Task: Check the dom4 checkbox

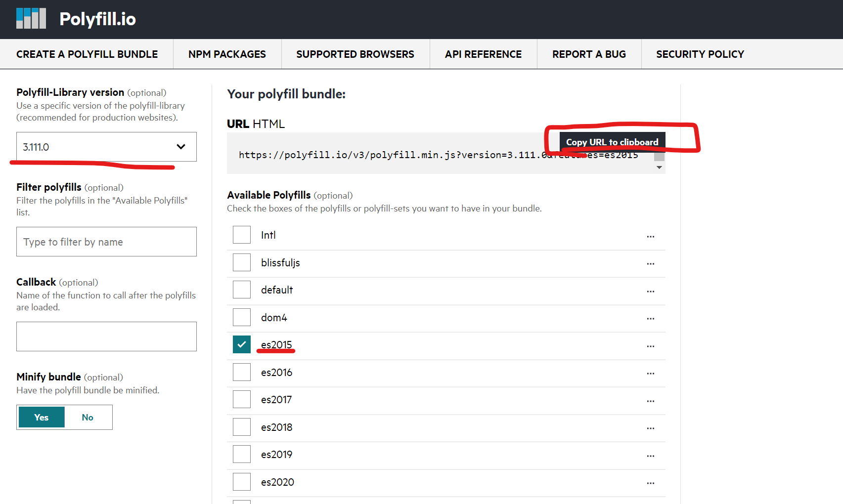Action: [242, 317]
